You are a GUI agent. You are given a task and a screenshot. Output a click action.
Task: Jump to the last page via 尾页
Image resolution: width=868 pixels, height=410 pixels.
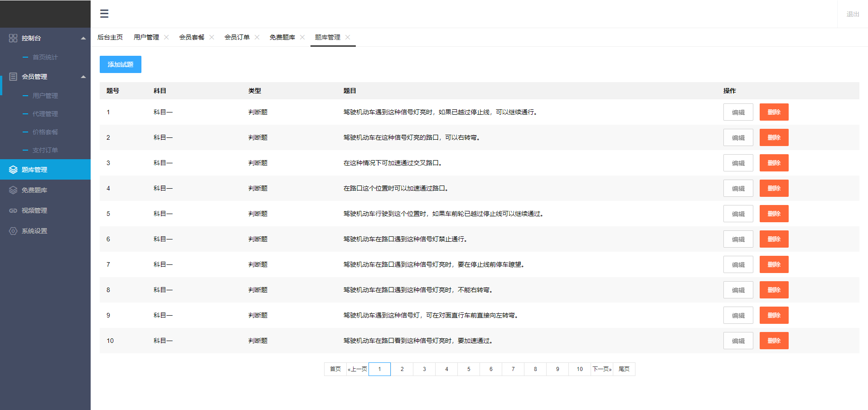[624, 369]
